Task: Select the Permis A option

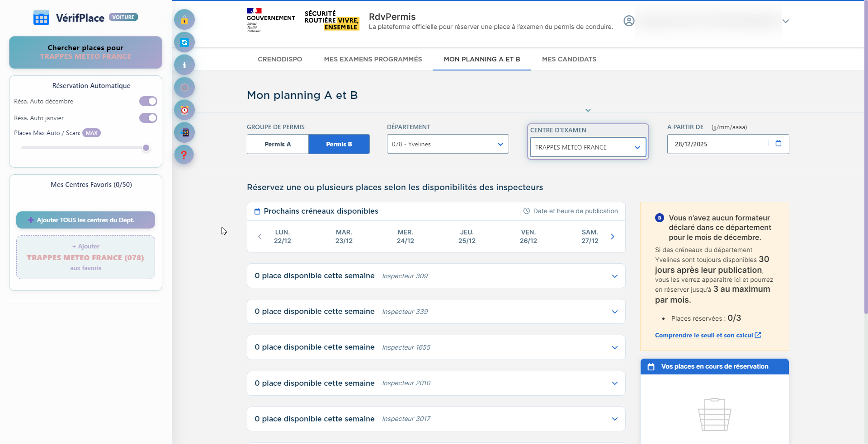Action: click(x=277, y=144)
